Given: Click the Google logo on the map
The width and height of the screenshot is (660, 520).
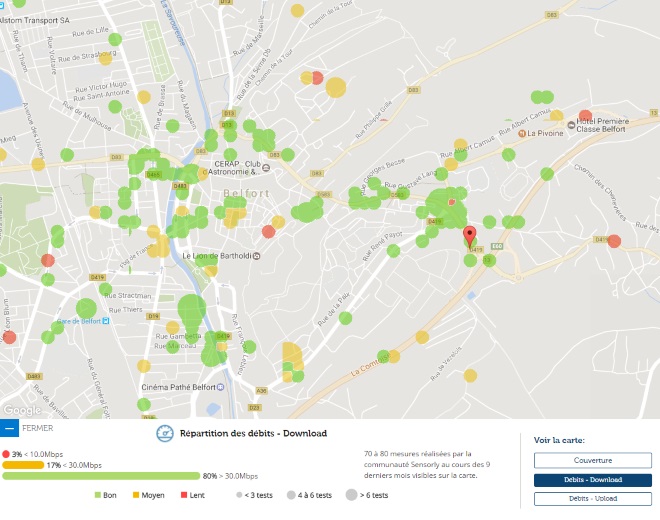Looking at the screenshot, I should coord(22,410).
